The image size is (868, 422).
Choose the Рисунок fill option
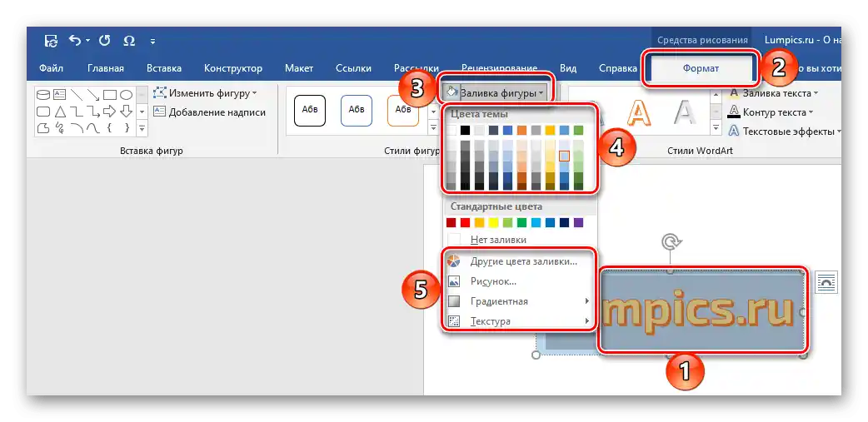coord(521,281)
